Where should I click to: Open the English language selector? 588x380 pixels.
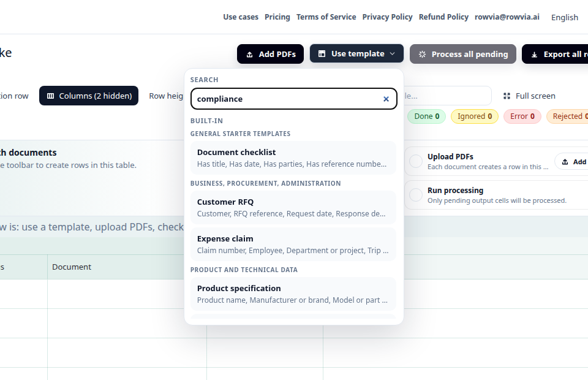564,17
